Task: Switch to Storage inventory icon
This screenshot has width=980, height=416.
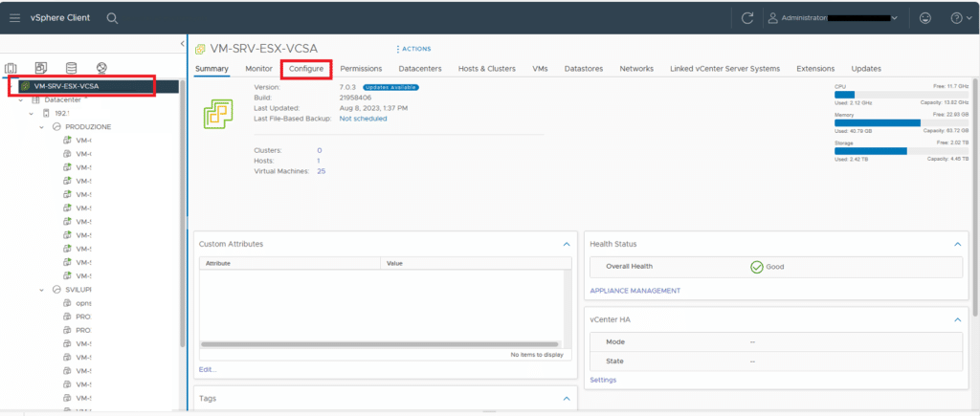Action: 71,68
